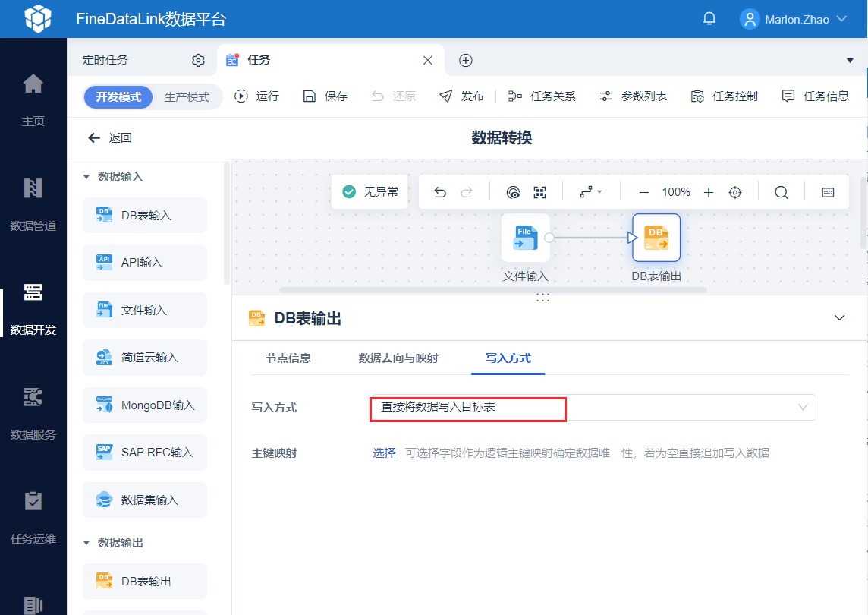The width and height of the screenshot is (868, 615).
Task: Switch to 开发模式
Action: click(x=118, y=97)
